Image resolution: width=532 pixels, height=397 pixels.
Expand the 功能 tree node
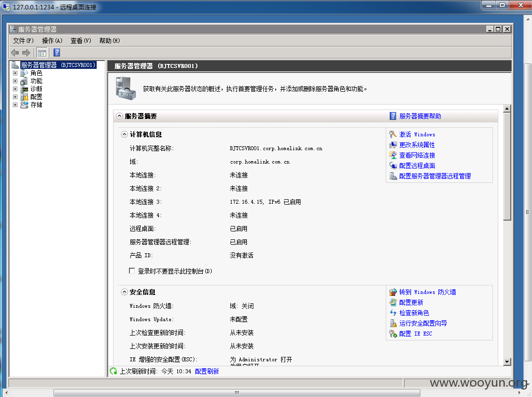tap(15, 81)
